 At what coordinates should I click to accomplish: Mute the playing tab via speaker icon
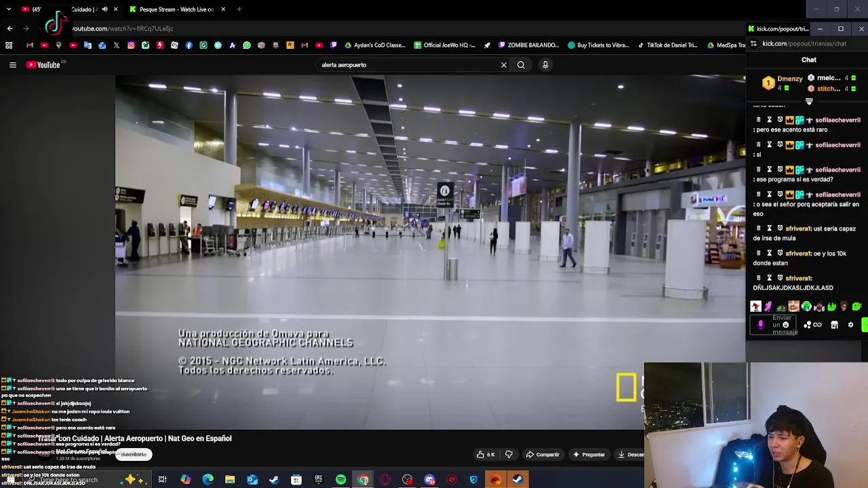click(104, 9)
